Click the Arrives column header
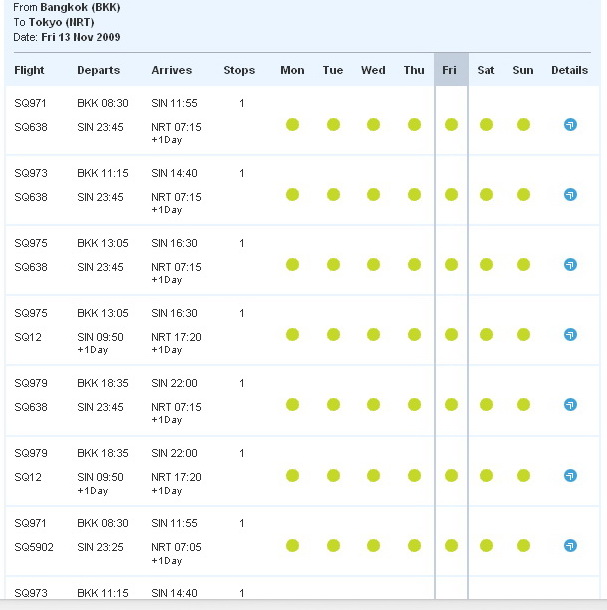Image resolution: width=607 pixels, height=610 pixels. 172,70
